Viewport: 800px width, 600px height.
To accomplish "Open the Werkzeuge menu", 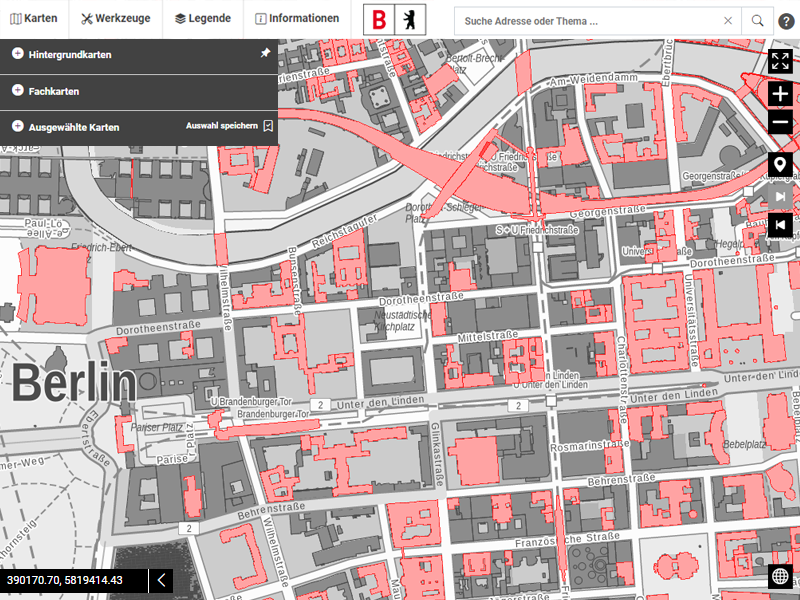I will coord(116,19).
